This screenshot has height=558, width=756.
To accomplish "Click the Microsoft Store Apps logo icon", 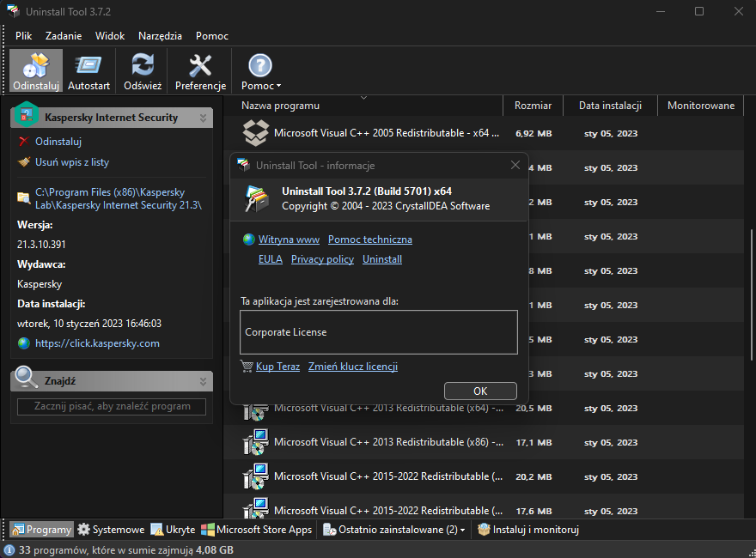I will point(208,530).
